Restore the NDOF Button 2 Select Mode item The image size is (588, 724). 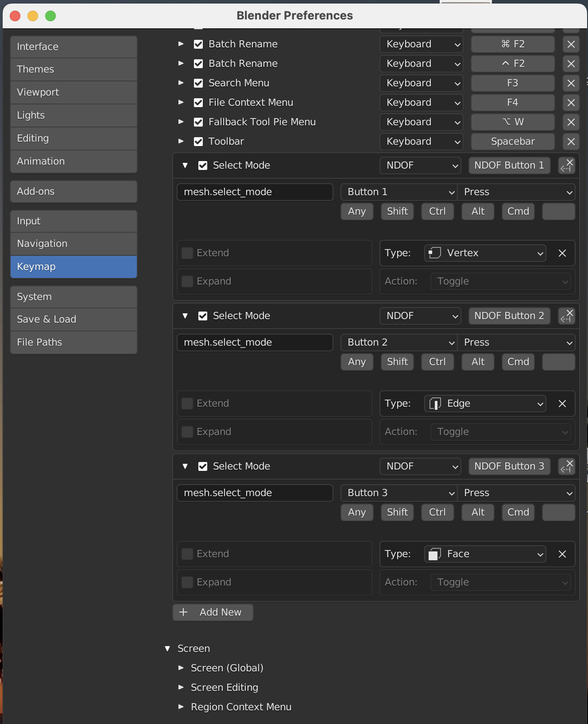tap(567, 316)
